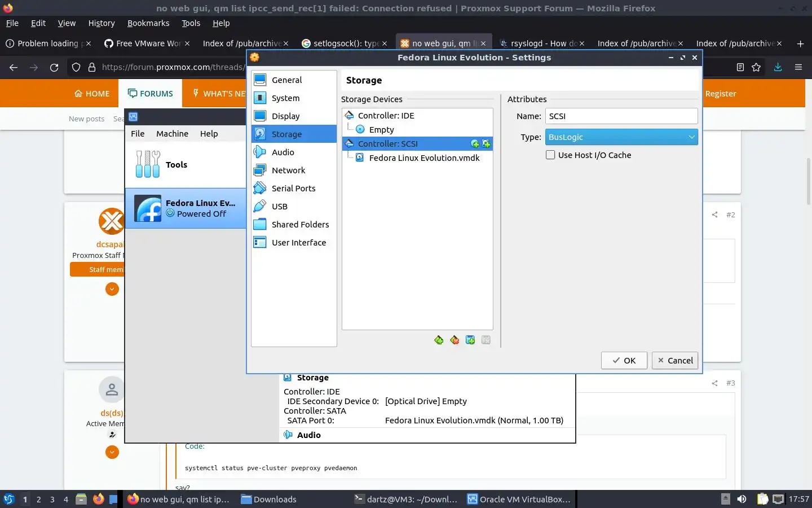Reload the current Firefox page
Image resolution: width=812 pixels, height=508 pixels.
pos(54,67)
